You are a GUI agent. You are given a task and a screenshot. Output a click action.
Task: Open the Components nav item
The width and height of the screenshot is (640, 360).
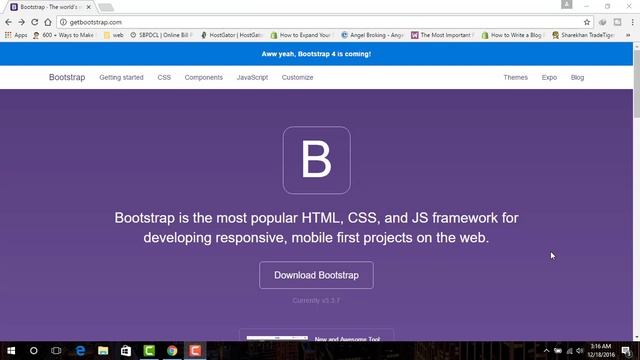click(204, 77)
